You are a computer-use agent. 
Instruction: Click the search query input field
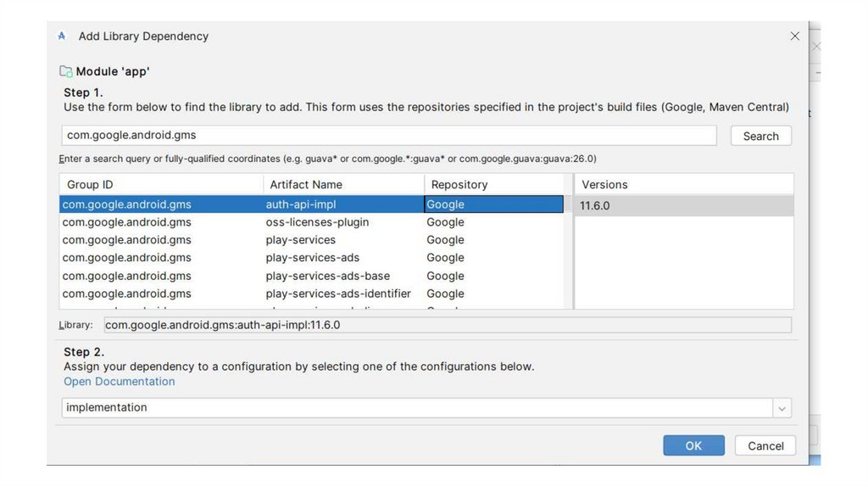[x=389, y=135]
